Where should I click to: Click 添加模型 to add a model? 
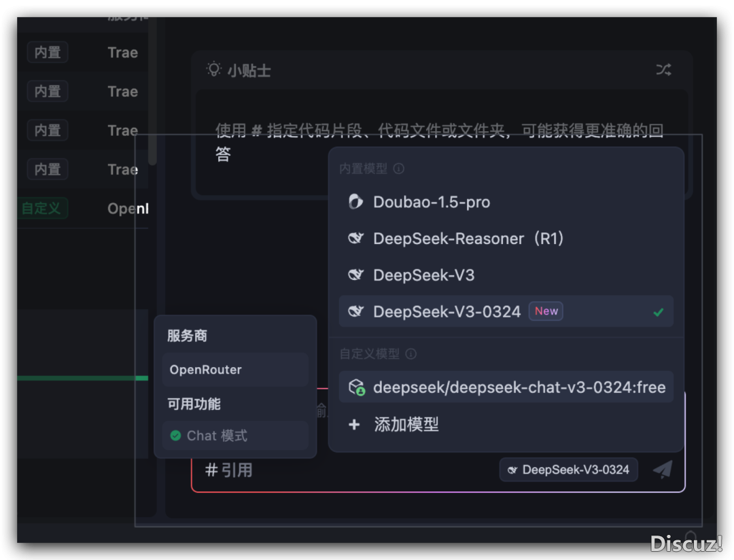pos(506,425)
